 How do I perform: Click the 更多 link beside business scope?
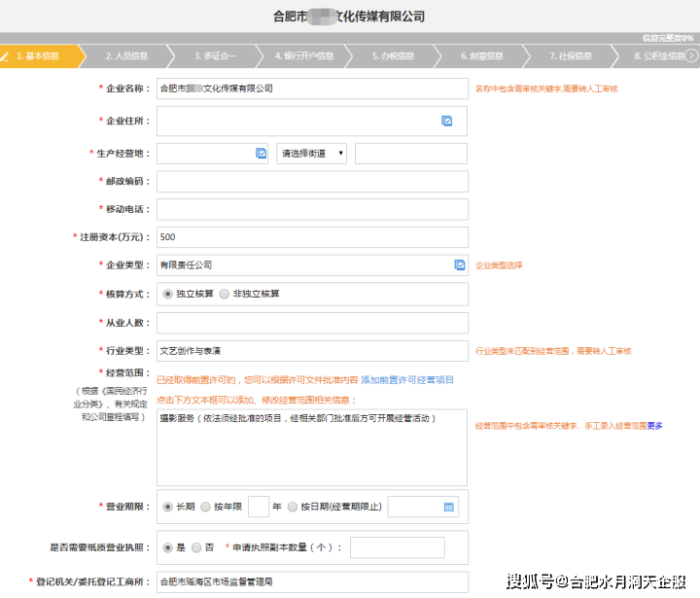click(655, 426)
